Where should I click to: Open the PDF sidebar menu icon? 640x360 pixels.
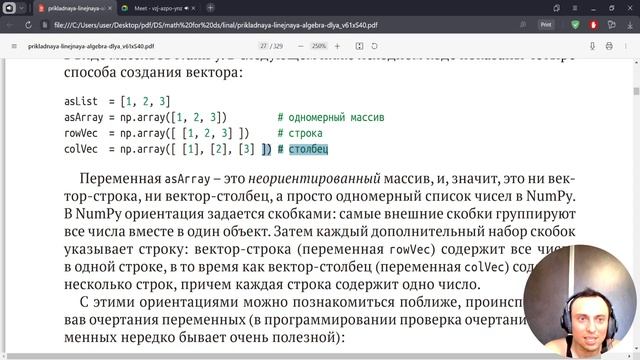pyautogui.click(x=14, y=46)
